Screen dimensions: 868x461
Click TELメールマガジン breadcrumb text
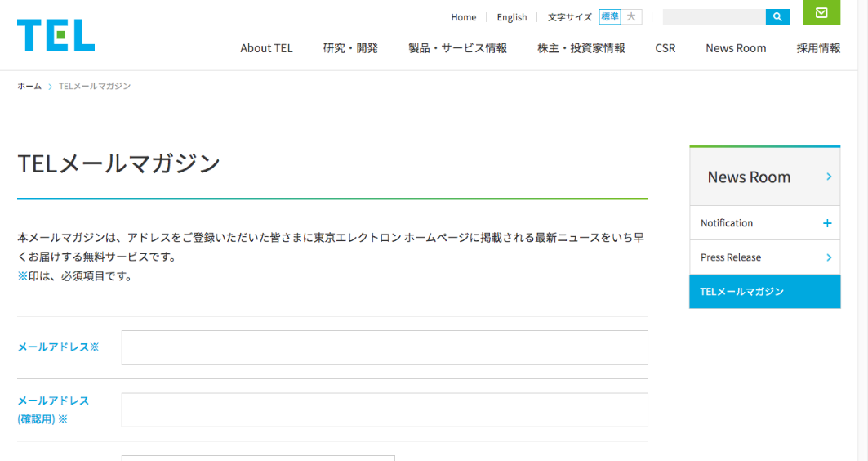[95, 87]
